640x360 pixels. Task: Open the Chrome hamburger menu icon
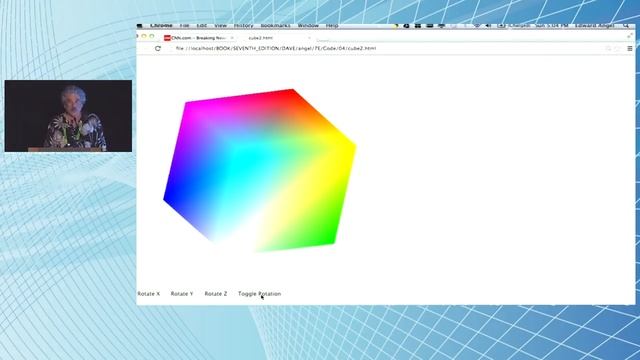(x=630, y=48)
